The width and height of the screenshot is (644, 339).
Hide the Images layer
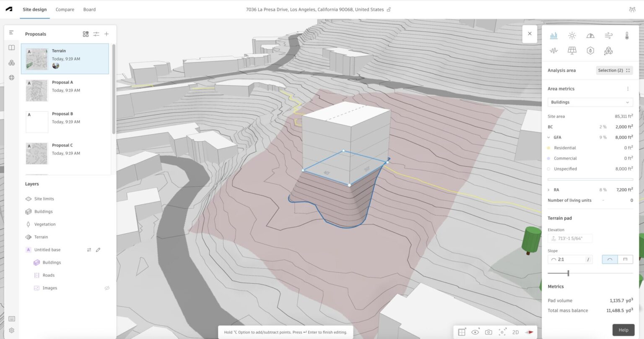click(x=107, y=288)
